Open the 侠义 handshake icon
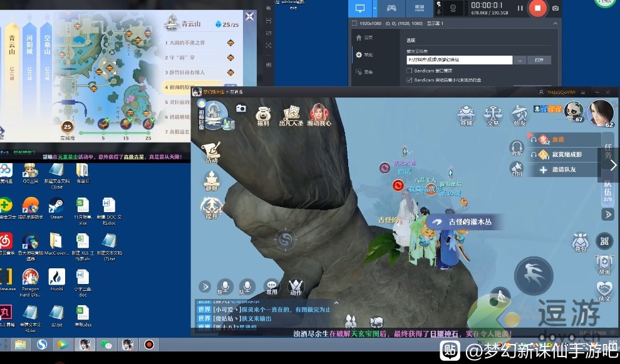 tap(604, 291)
